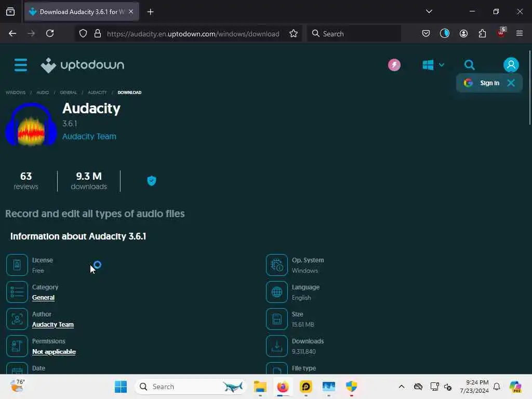Click the Category list icon
This screenshot has height=399, width=532.
click(x=17, y=292)
